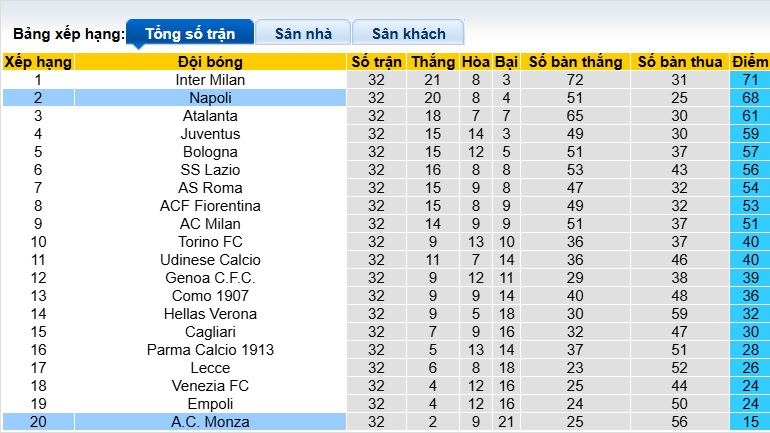Click the SS Lazio team name
The width and height of the screenshot is (770, 433).
pos(210,170)
